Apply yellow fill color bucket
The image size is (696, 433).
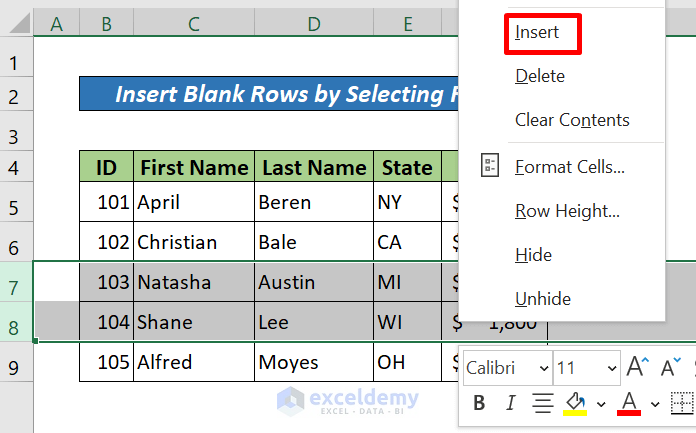pos(575,403)
